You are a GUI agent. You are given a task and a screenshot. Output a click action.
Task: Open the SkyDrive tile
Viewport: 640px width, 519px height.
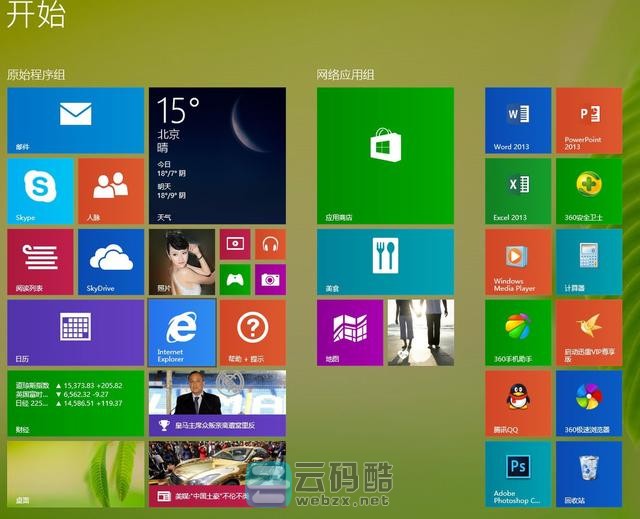pos(111,262)
